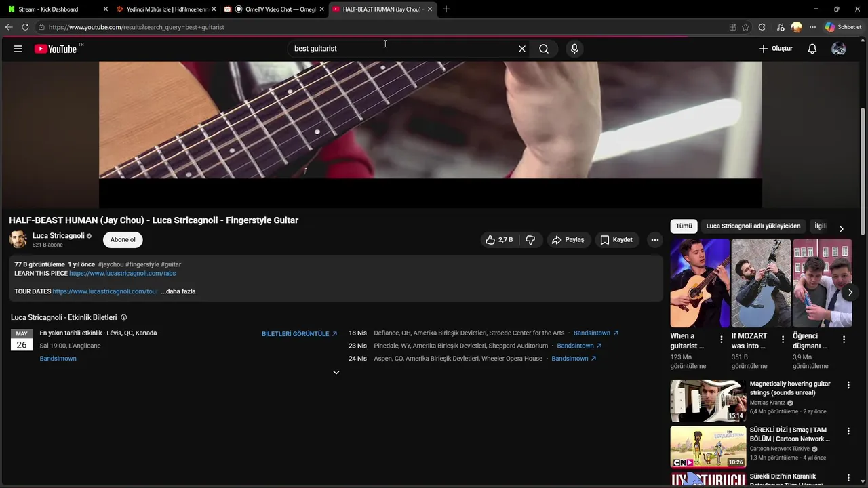This screenshot has width=868, height=488.
Task: Expand more event dates with the down chevron
Action: coord(336,372)
